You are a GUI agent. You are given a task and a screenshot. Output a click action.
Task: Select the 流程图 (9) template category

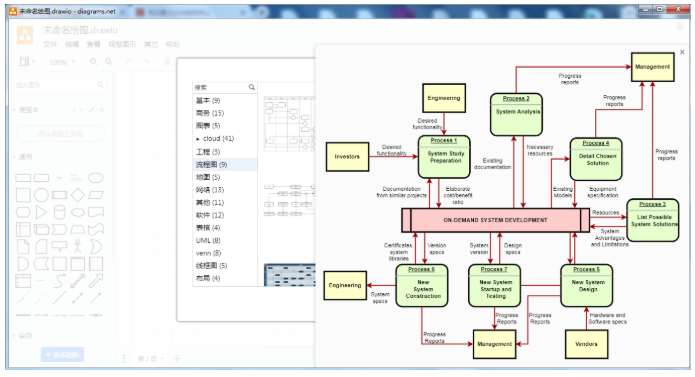[x=225, y=164]
